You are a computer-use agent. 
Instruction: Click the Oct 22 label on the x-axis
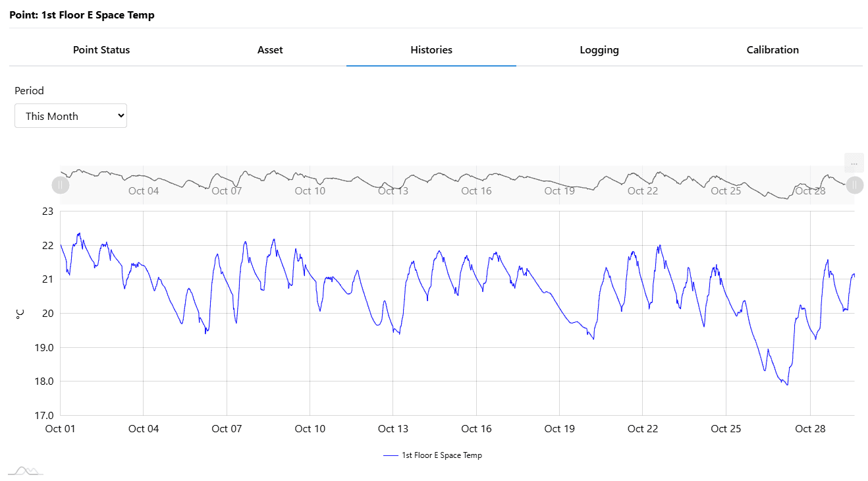click(643, 429)
